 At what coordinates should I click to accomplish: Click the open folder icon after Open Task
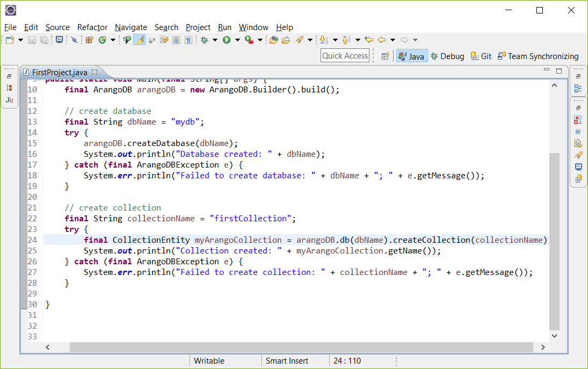(x=286, y=40)
